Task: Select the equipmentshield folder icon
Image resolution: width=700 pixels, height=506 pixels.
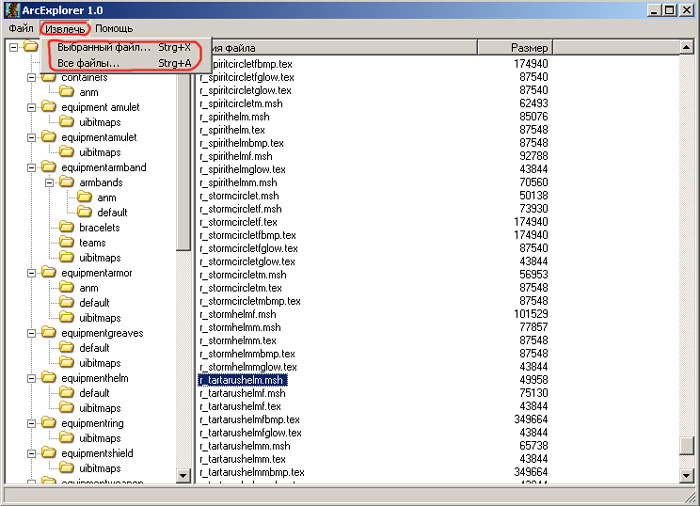Action: coord(48,452)
